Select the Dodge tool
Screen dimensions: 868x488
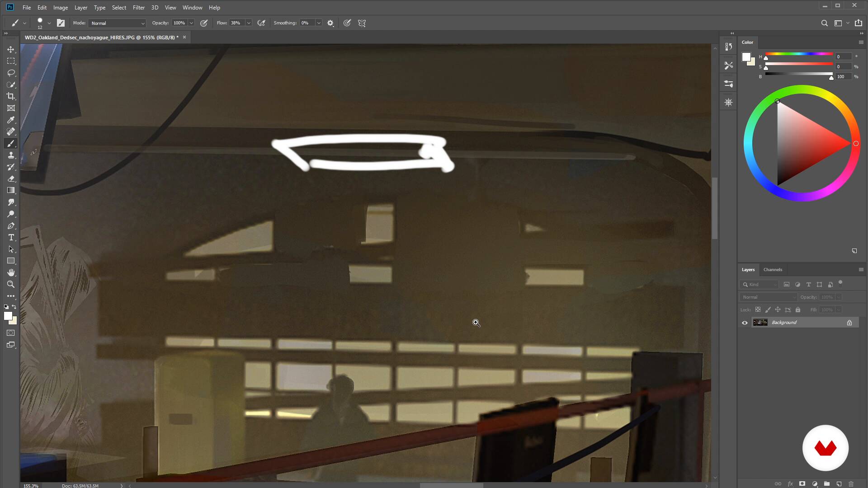11,214
